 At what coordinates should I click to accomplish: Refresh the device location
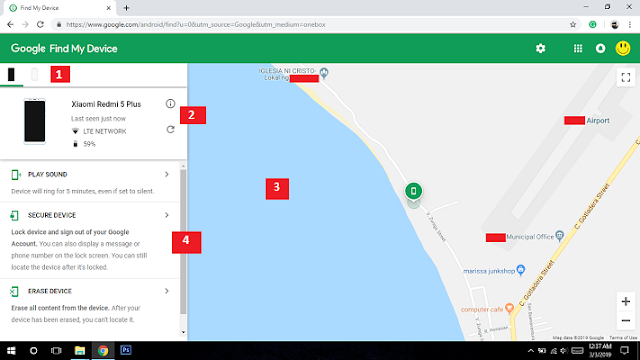pos(170,129)
